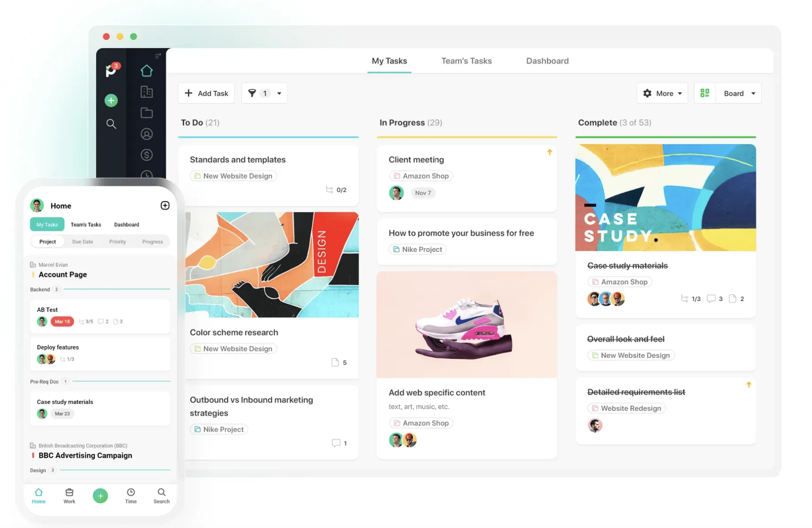The width and height of the screenshot is (812, 528).
Task: Expand the filter dropdown arrow
Action: coord(279,93)
